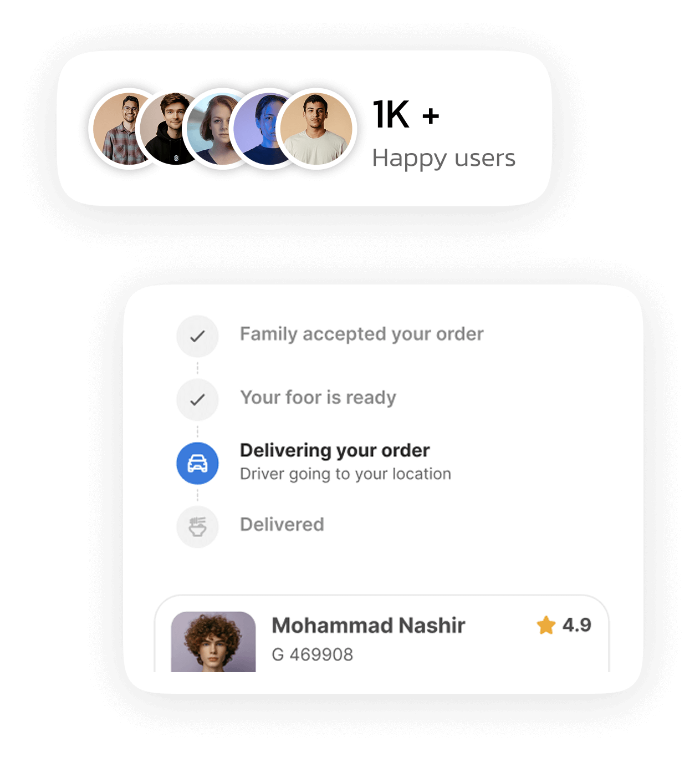Click the Your foor is ready text

tap(318, 398)
